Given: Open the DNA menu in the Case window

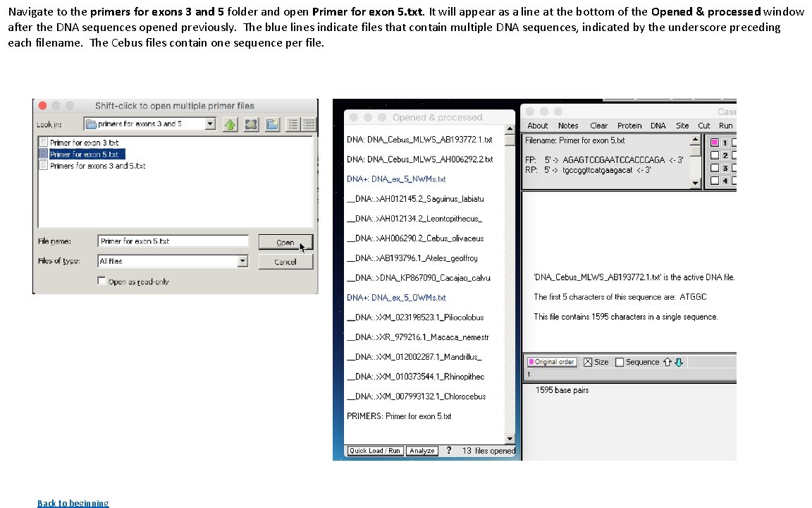Looking at the screenshot, I should [x=658, y=125].
